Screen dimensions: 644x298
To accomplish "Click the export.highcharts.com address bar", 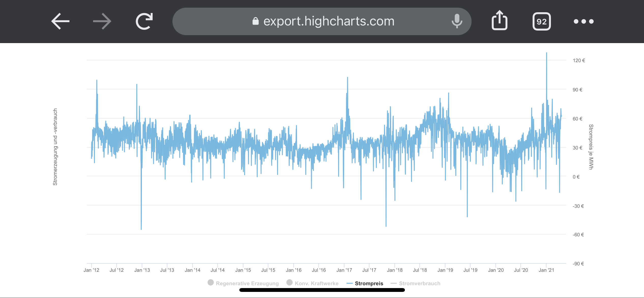I will pyautogui.click(x=329, y=21).
